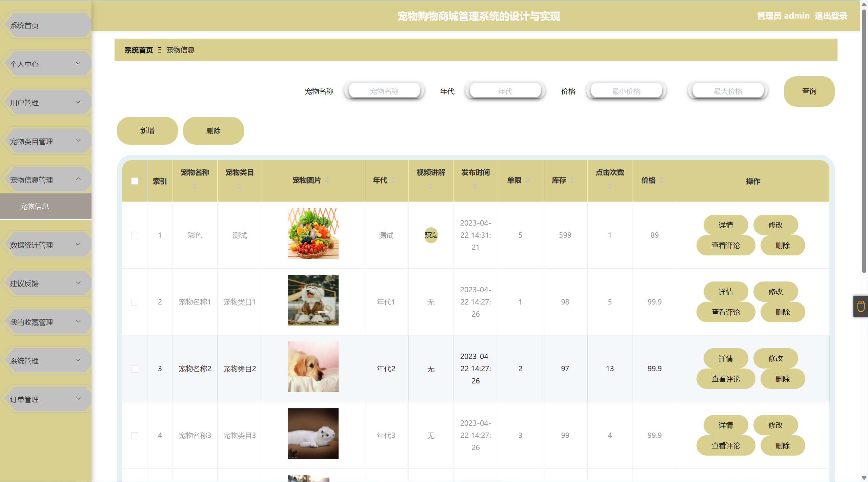The image size is (868, 482).
Task: Click 修改 for row 宠物名称3
Action: tap(775, 425)
